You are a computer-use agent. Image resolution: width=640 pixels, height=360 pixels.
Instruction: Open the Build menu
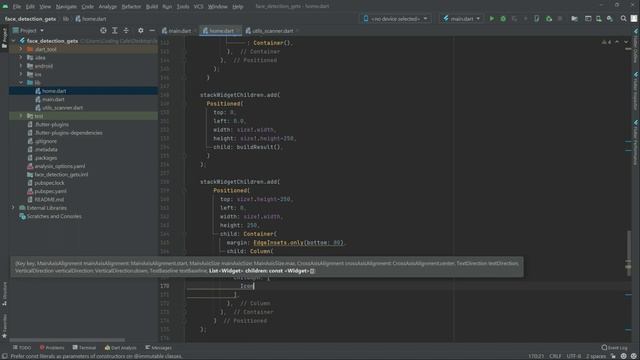tap(152, 7)
